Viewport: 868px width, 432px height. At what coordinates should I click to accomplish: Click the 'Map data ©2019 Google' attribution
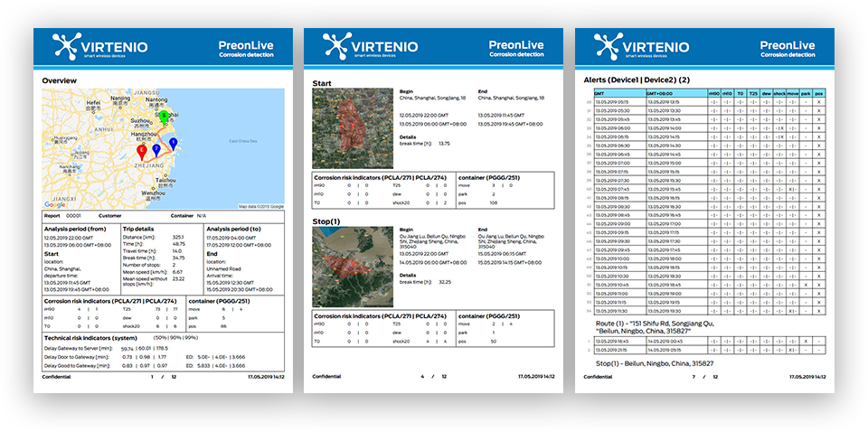point(260,206)
